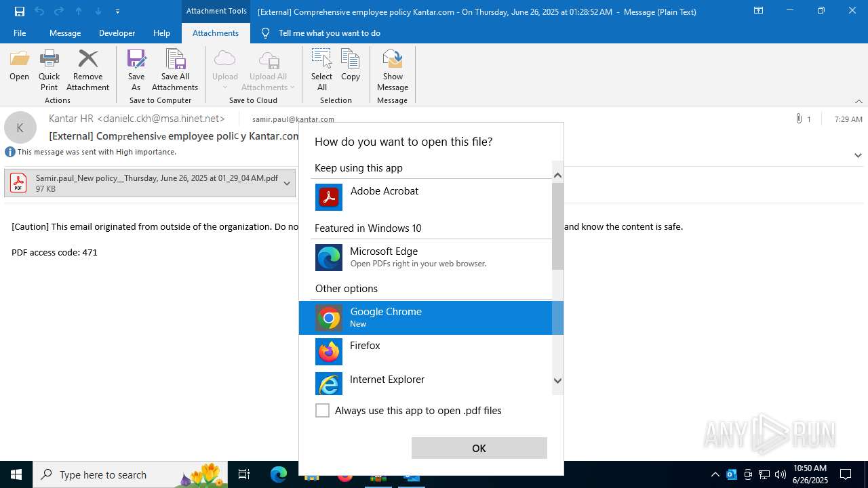Click Tell me what you want to do
The height and width of the screenshot is (488, 868).
tap(329, 33)
